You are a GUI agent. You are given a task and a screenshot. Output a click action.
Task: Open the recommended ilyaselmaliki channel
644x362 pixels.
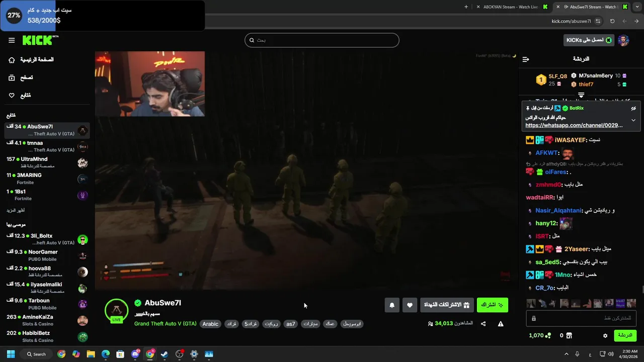tap(47, 288)
